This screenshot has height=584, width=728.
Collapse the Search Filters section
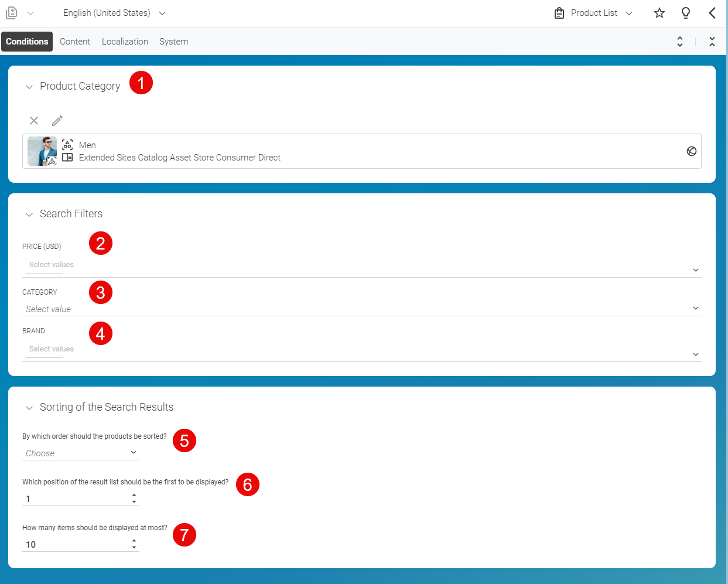tap(29, 214)
